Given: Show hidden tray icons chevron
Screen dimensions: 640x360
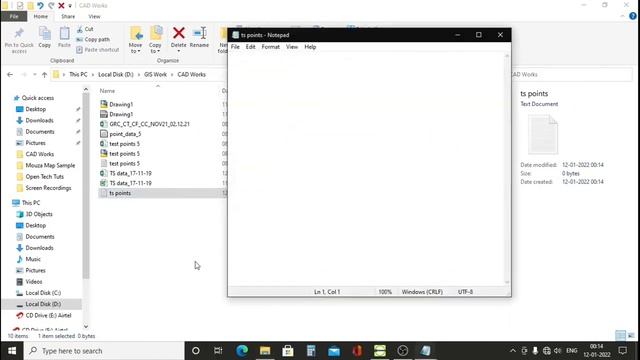Looking at the screenshot, I should click(513, 351).
